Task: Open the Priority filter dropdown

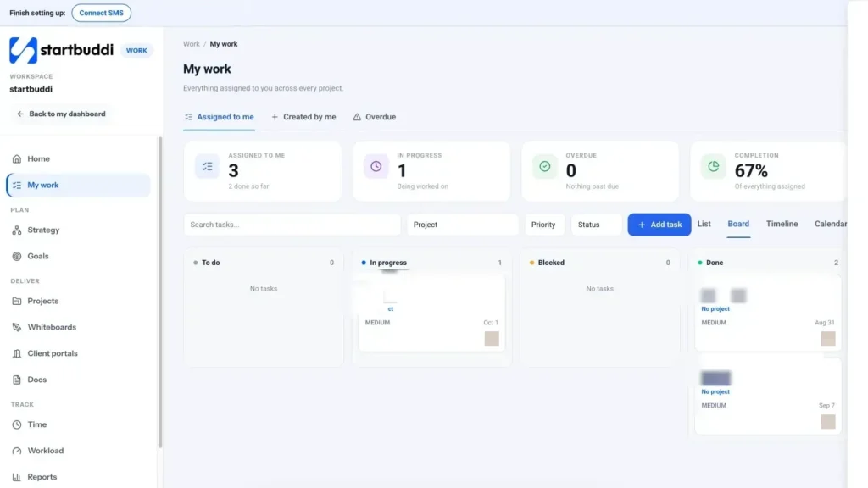Action: pos(545,225)
